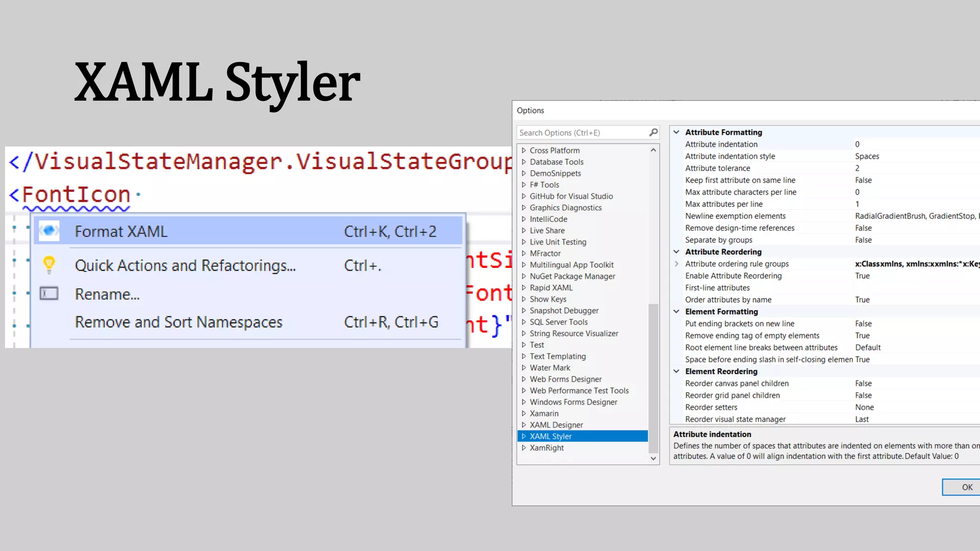This screenshot has height=551, width=980.
Task: Select Xamarin in options tree
Action: 544,413
